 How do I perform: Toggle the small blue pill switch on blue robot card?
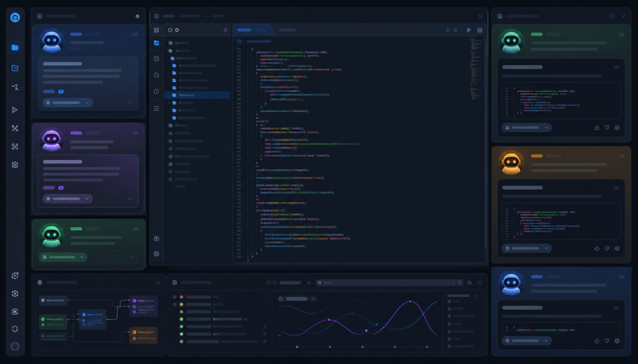(61, 91)
